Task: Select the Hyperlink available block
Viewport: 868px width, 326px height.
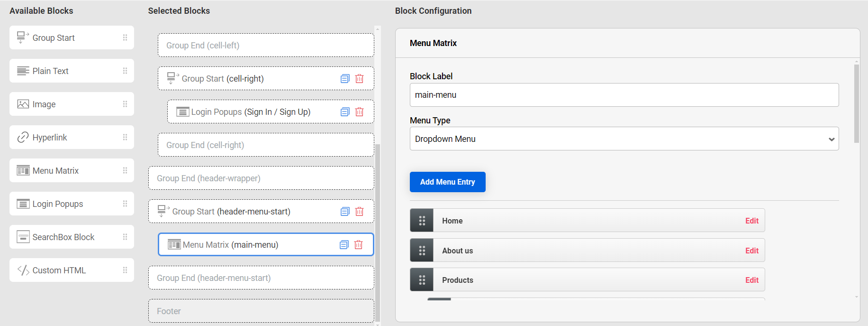Action: point(50,137)
